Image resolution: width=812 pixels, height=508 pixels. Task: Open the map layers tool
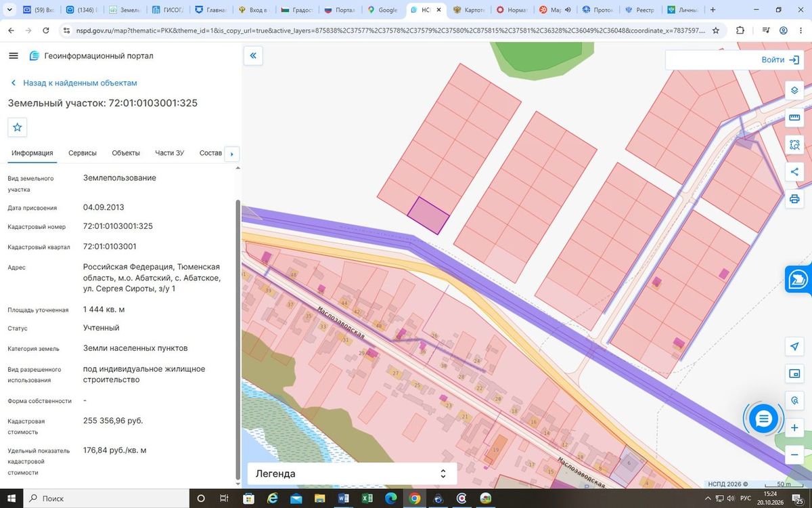794,90
